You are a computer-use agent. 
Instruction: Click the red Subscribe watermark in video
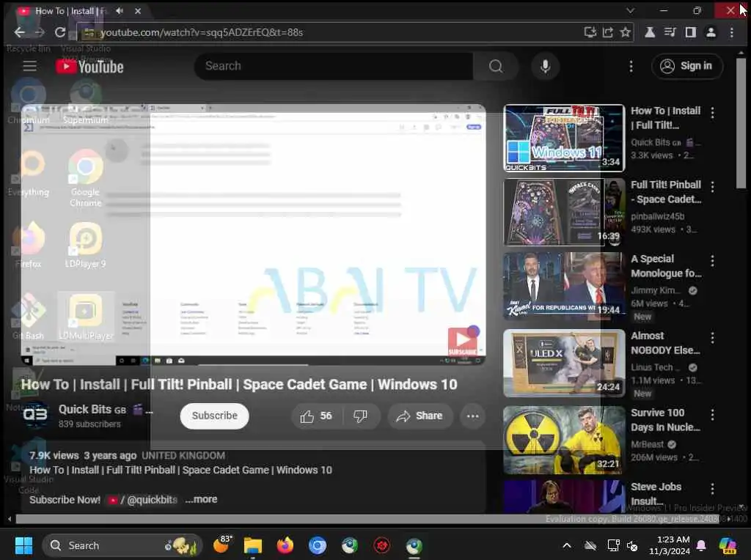click(462, 342)
